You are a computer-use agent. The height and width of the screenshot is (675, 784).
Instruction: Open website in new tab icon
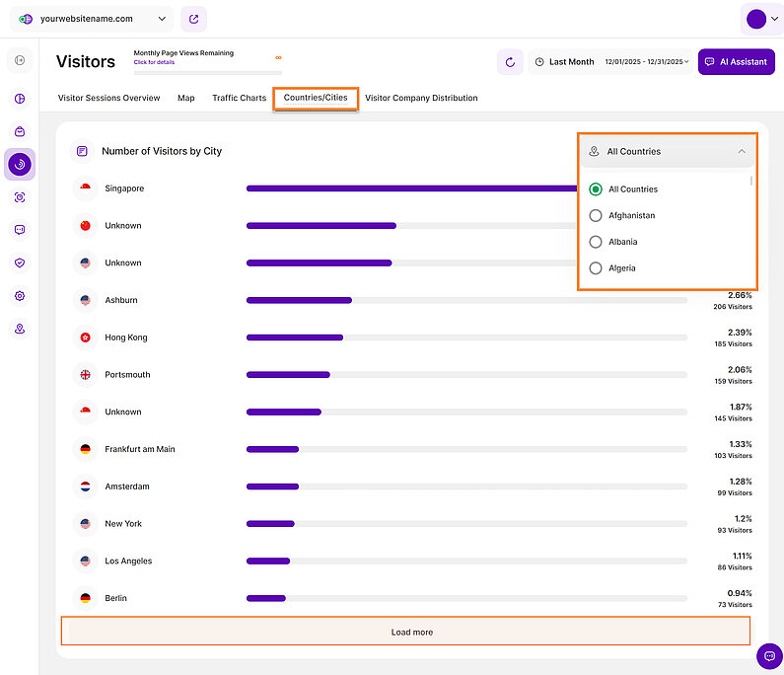(x=193, y=19)
